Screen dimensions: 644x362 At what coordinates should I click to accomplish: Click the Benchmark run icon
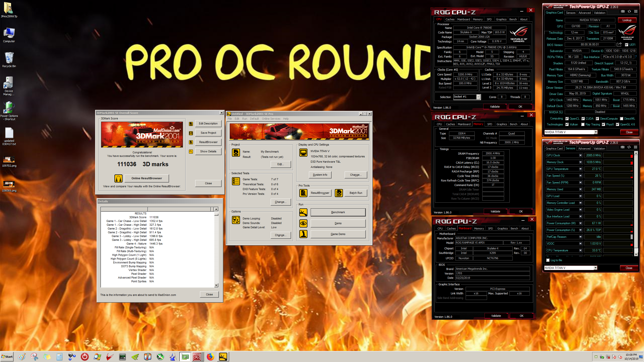coord(303,212)
